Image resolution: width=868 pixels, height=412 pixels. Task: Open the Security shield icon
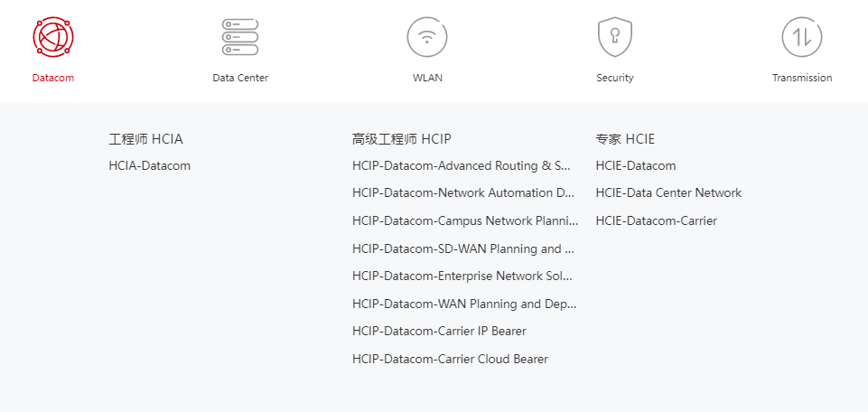coord(615,37)
